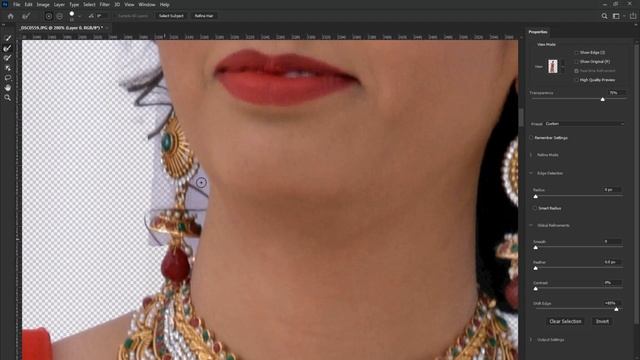This screenshot has width=640, height=360.
Task: Open the Preset dropdown
Action: 584,124
